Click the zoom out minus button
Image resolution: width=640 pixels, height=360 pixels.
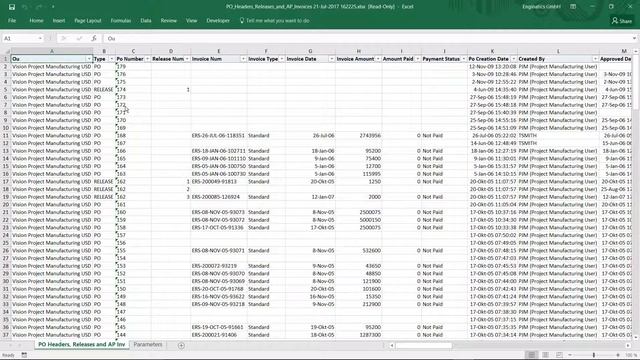570,355
